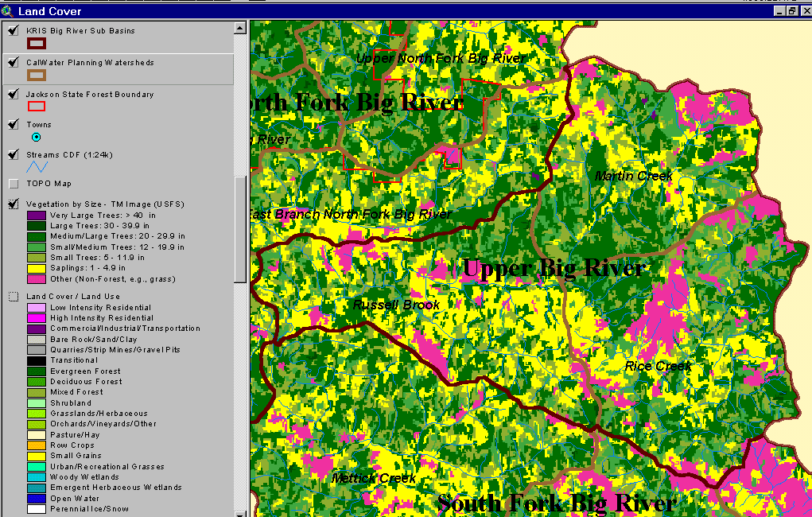The image size is (812, 517).
Task: Click the Shrubland swatch
Action: [37, 403]
